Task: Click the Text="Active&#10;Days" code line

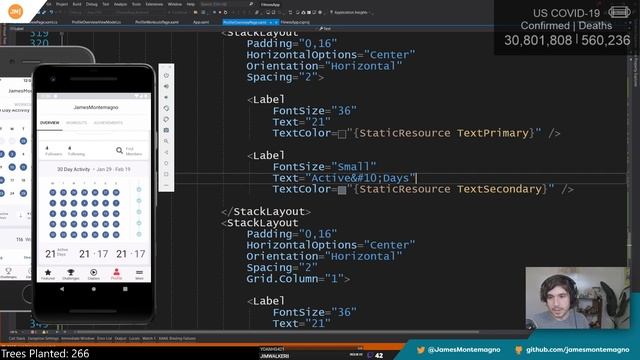Action: [x=344, y=178]
